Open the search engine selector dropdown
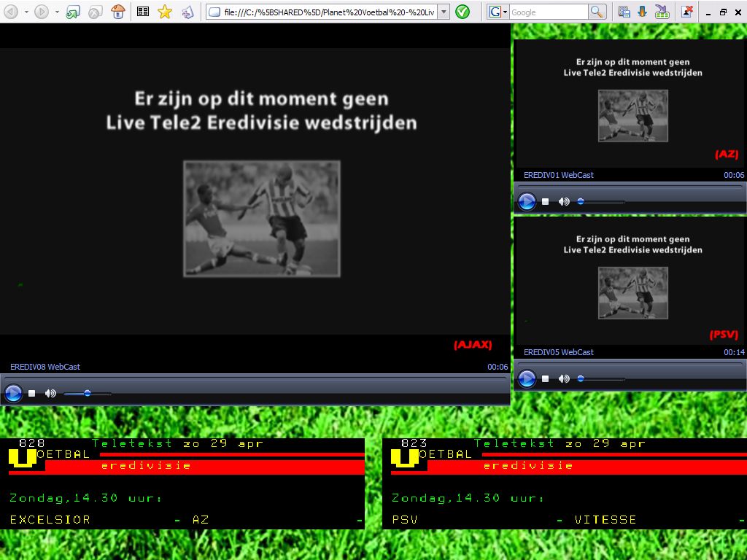This screenshot has height=560, width=747. tap(505, 12)
